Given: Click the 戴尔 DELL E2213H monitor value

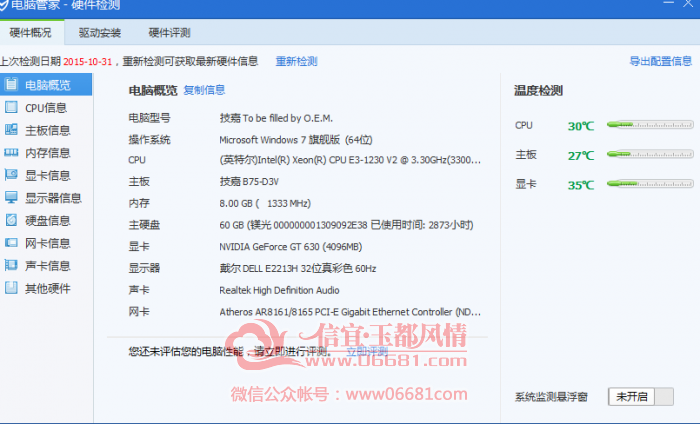Looking at the screenshot, I should click(298, 269).
